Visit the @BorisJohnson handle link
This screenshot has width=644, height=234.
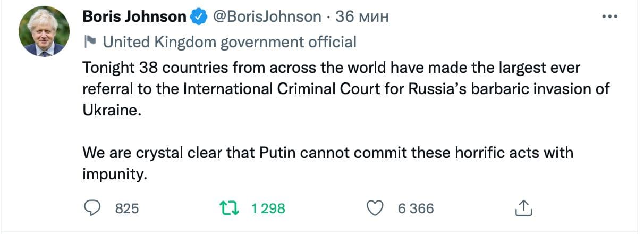[x=267, y=17]
